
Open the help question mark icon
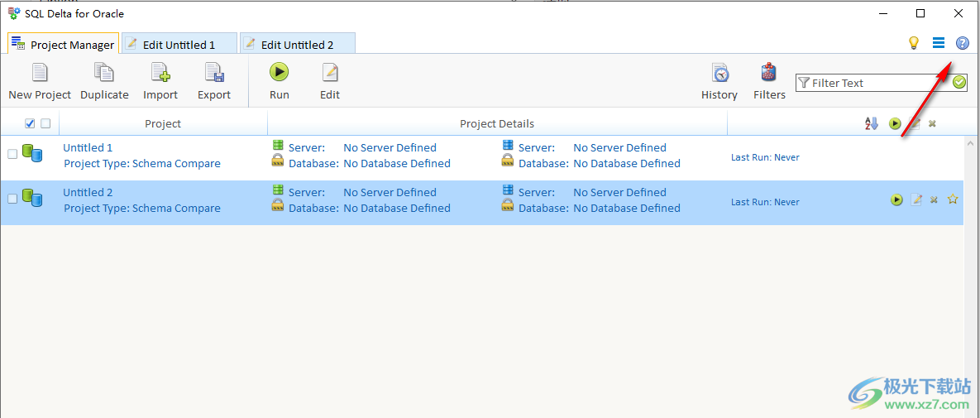click(963, 43)
